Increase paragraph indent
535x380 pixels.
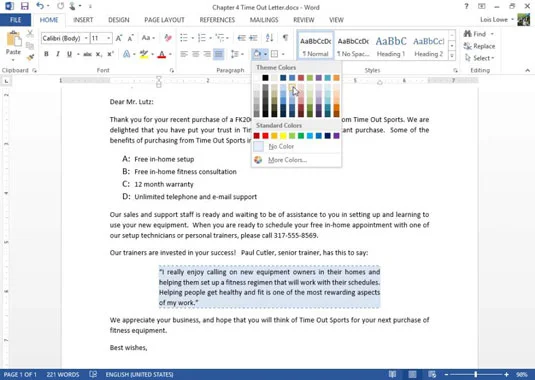click(x=253, y=38)
